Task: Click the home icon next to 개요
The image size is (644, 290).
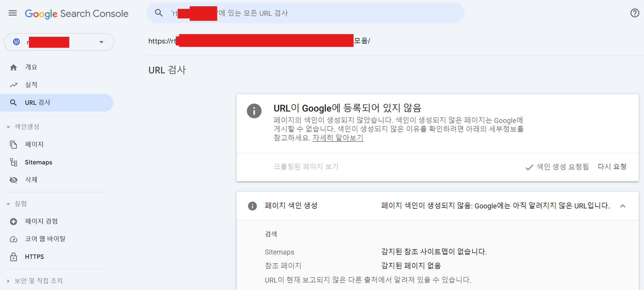Action: click(x=14, y=67)
